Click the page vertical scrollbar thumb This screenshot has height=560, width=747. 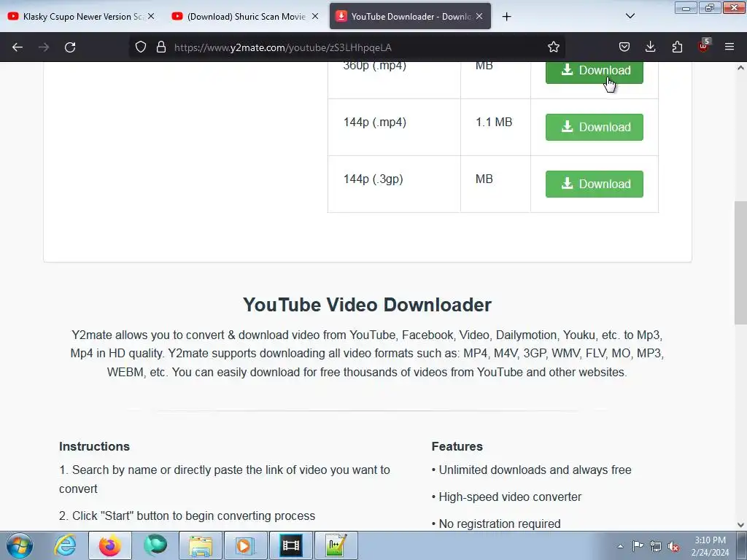pos(740,262)
